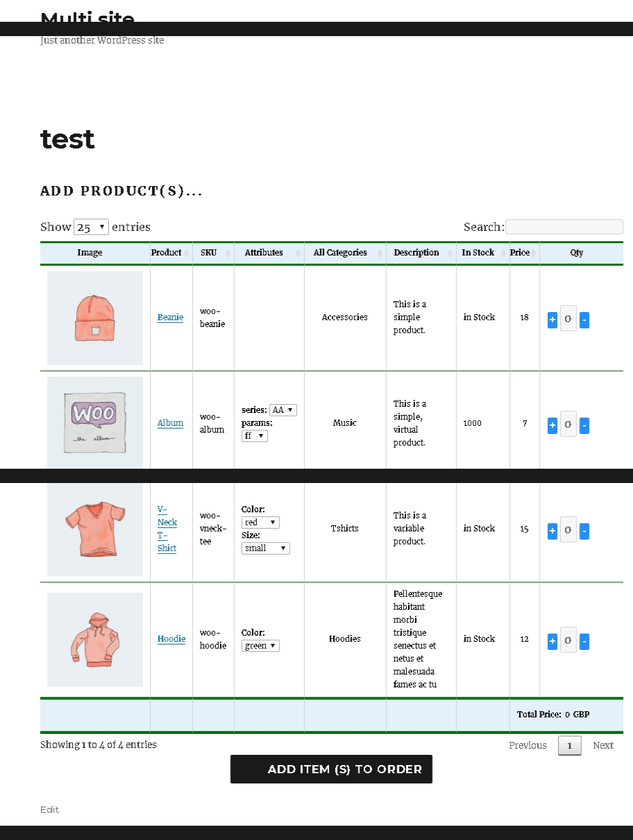This screenshot has width=633, height=840.
Task: Decrease Beanie quantity with minus button
Action: pos(584,320)
